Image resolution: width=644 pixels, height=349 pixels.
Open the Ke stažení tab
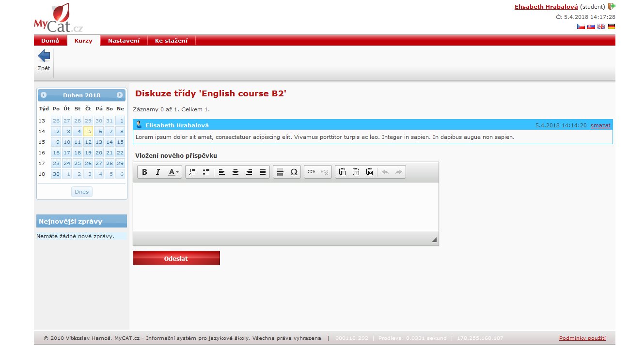tap(171, 41)
